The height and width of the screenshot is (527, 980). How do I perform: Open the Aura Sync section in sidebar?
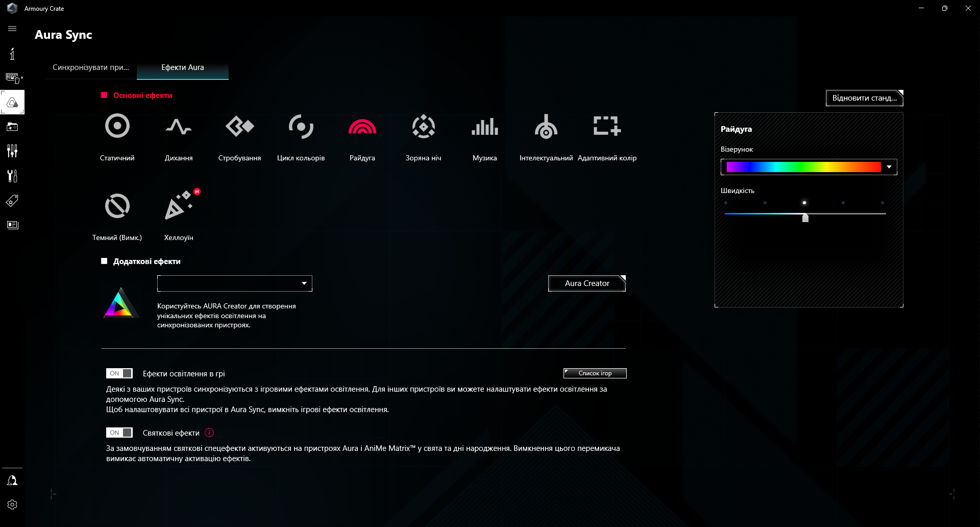pos(12,102)
